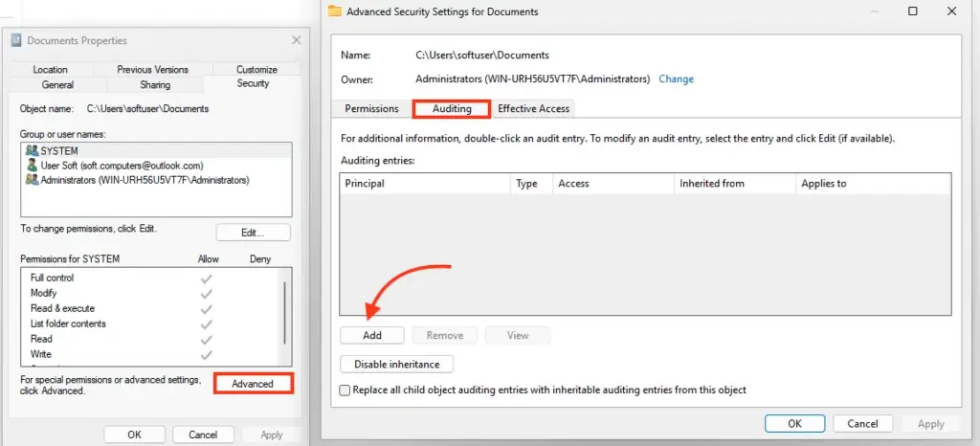Click the folder icon in Advanced Security title bar

(x=334, y=11)
